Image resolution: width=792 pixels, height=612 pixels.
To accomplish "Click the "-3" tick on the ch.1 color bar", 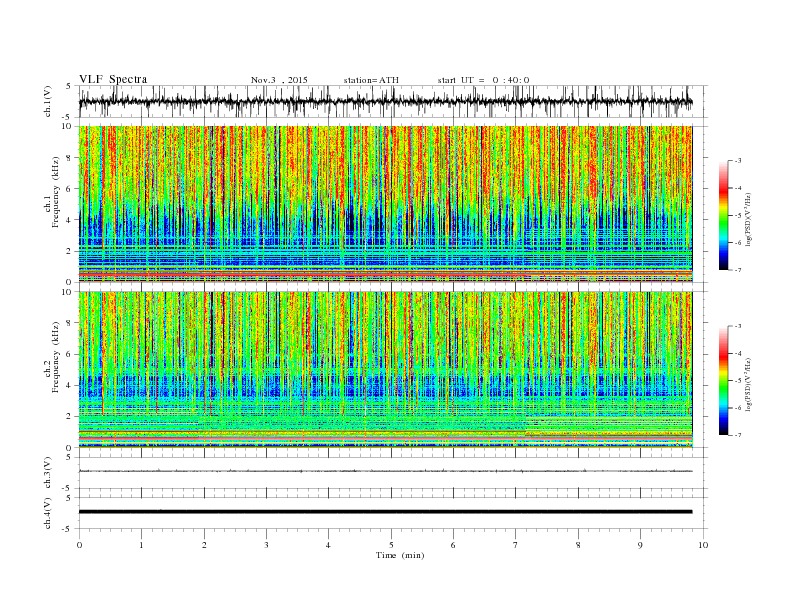I will point(738,161).
